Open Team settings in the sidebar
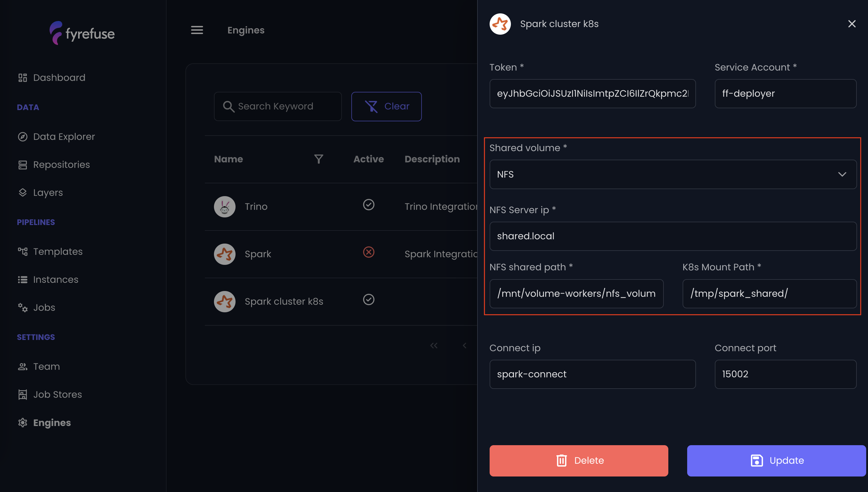Screen dimensions: 868x492 point(39,366)
